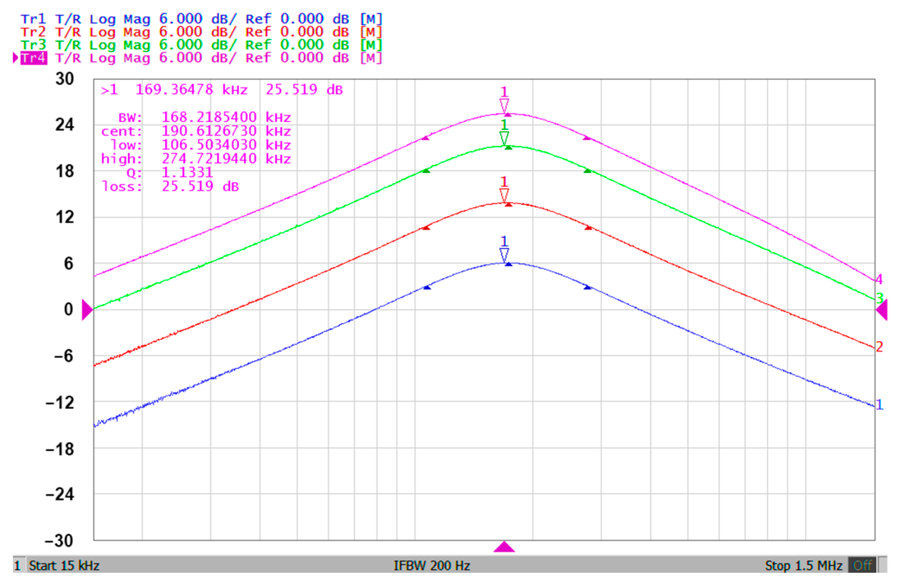900x588 pixels.
Task: Click the magenta marker 1 triangle on Tr4 peak
Action: tap(504, 106)
